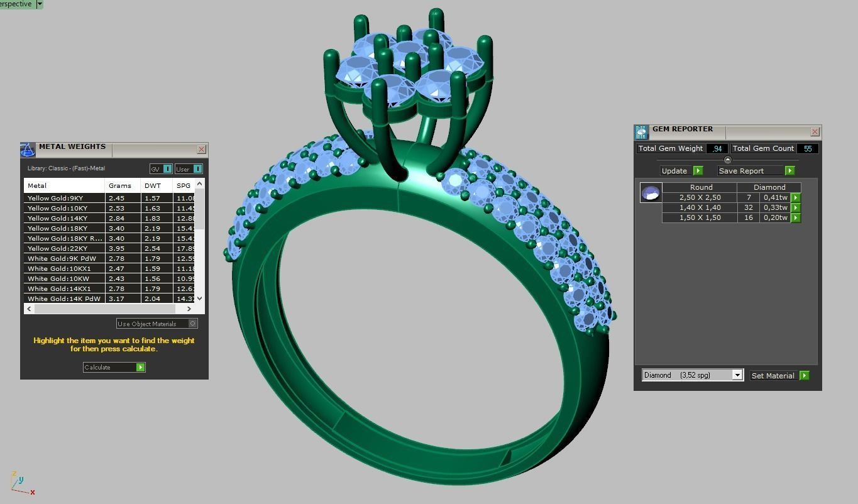858x504 pixels.
Task: Click the Library: Classic - (Fast)-Metal label
Action: tap(66, 168)
